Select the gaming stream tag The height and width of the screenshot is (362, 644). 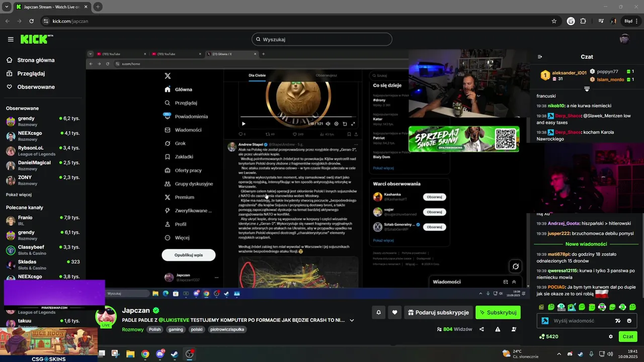tap(176, 329)
